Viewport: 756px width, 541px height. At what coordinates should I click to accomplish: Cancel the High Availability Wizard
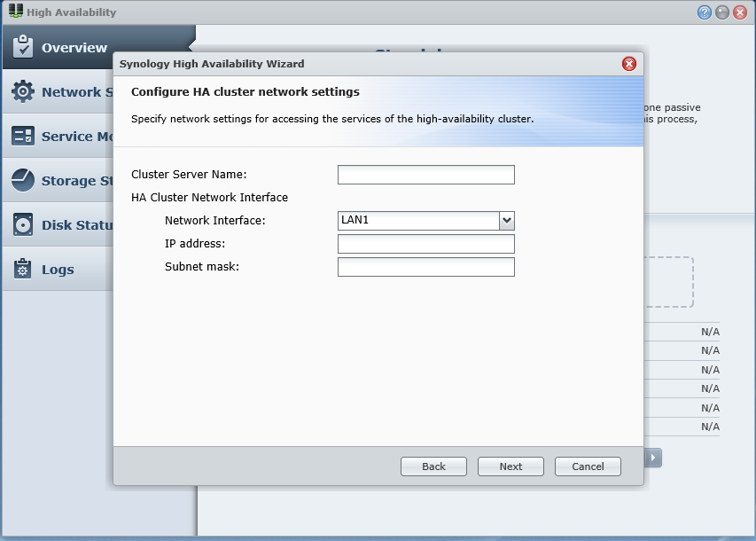pos(588,467)
